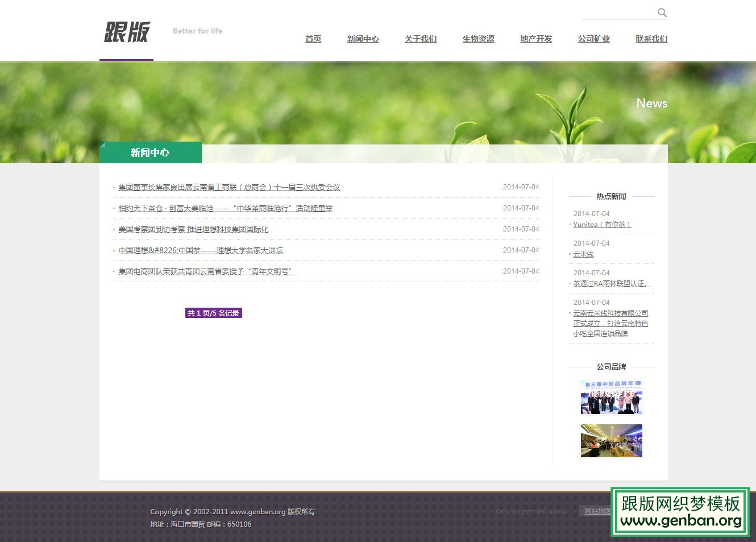Open the 云米线 hot news link

[583, 254]
